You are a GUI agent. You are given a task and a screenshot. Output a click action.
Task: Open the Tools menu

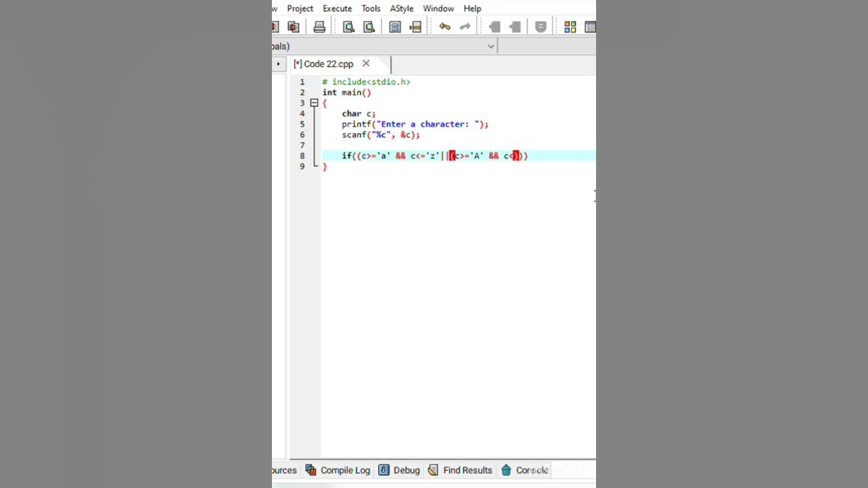(371, 8)
